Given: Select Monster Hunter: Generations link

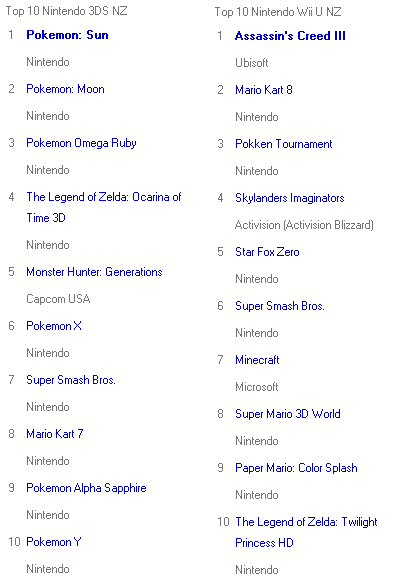Looking at the screenshot, I should click(94, 272).
